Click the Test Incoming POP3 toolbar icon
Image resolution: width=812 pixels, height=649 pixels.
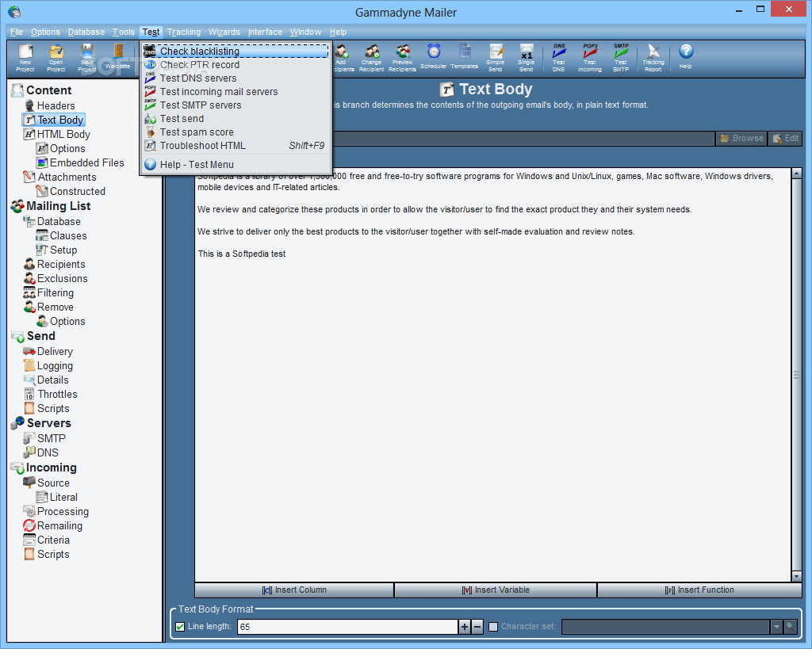(590, 57)
